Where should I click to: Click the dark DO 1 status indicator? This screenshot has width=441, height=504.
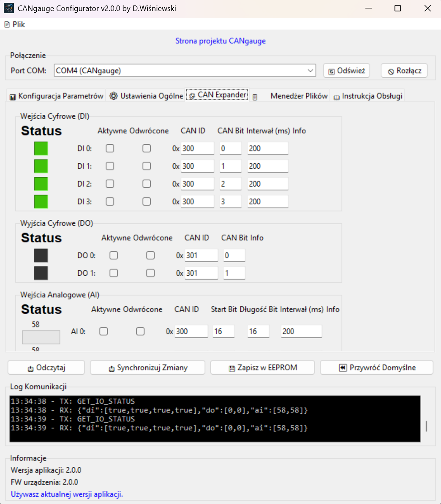(x=41, y=273)
